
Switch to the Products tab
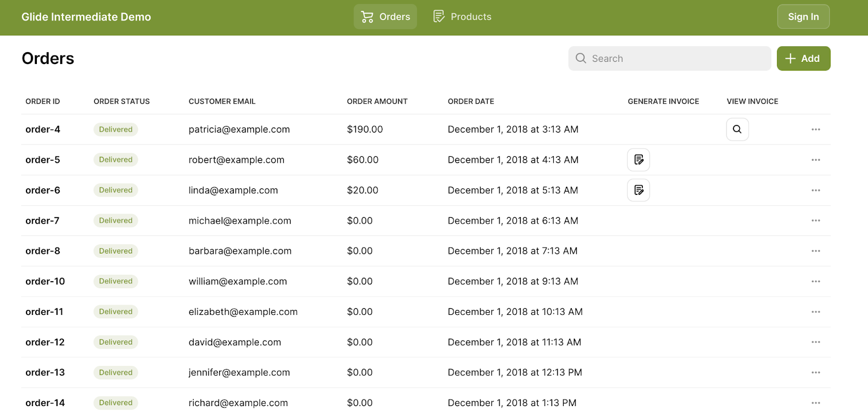point(462,17)
